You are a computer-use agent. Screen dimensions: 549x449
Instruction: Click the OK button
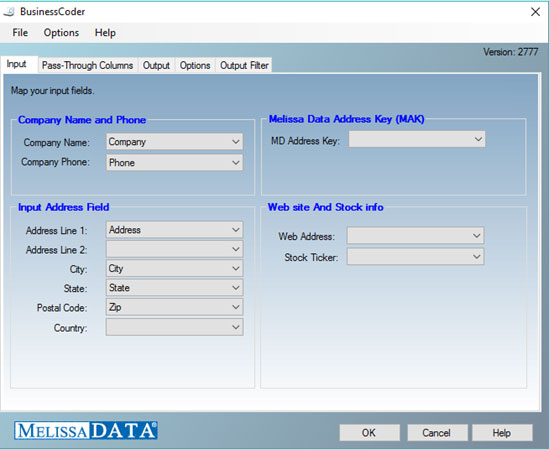click(369, 433)
